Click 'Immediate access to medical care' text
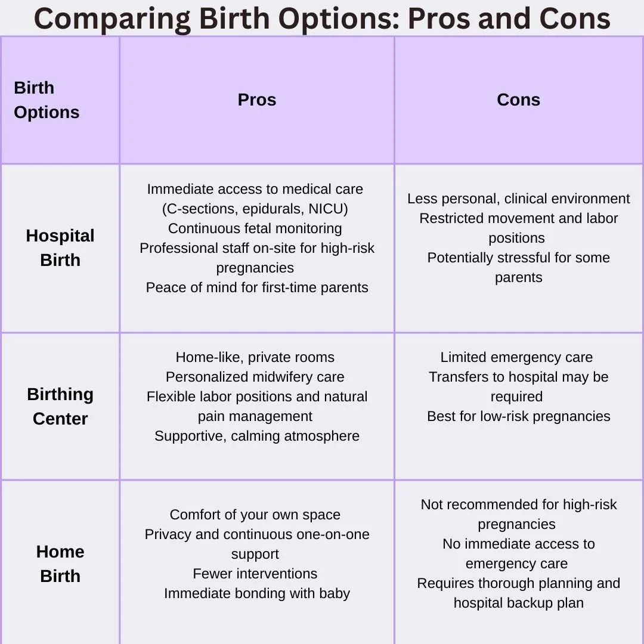 pos(255,189)
